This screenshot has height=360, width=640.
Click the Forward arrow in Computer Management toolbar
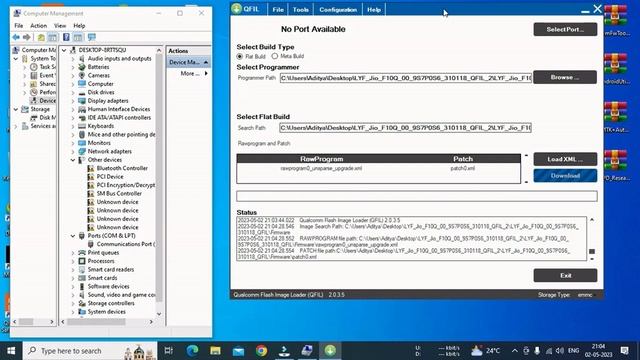27,37
